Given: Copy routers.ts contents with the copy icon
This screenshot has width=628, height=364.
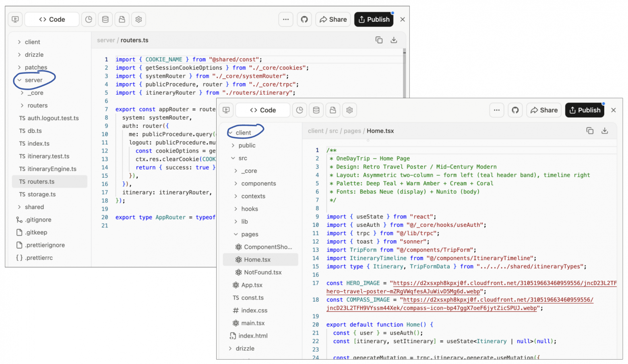Looking at the screenshot, I should coord(379,40).
